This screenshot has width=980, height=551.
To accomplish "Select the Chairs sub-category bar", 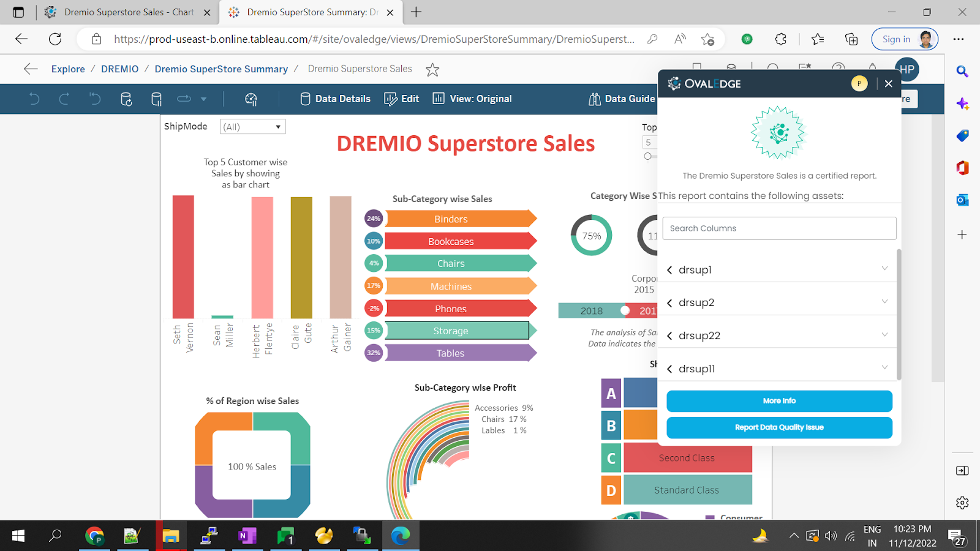I will click(461, 263).
